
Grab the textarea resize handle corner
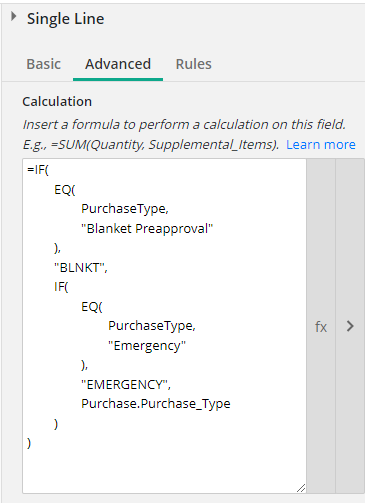pyautogui.click(x=301, y=488)
